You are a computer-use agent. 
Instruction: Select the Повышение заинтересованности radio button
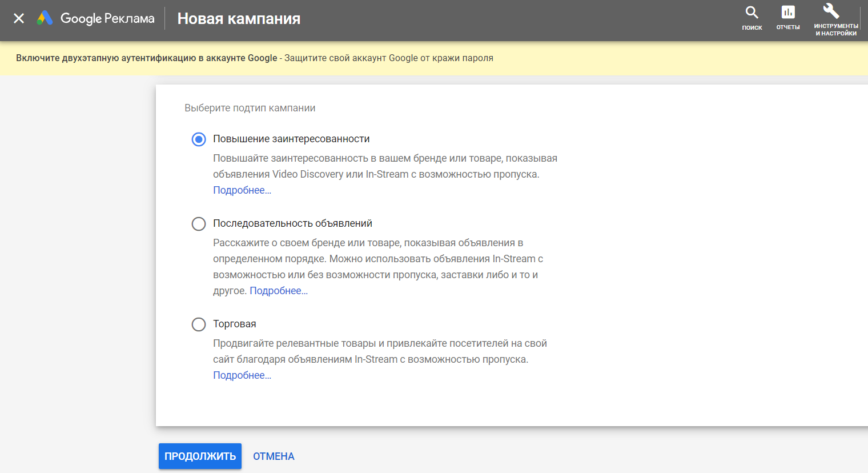[x=199, y=139]
